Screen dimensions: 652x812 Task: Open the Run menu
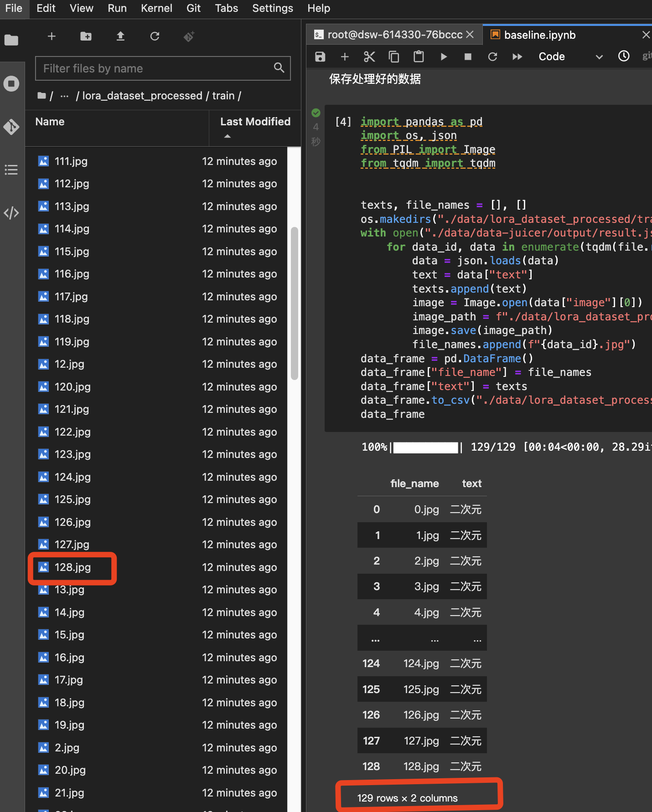tap(117, 8)
